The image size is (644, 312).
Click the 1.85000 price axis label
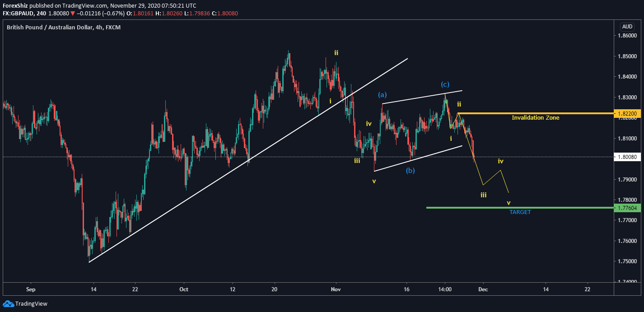627,56
